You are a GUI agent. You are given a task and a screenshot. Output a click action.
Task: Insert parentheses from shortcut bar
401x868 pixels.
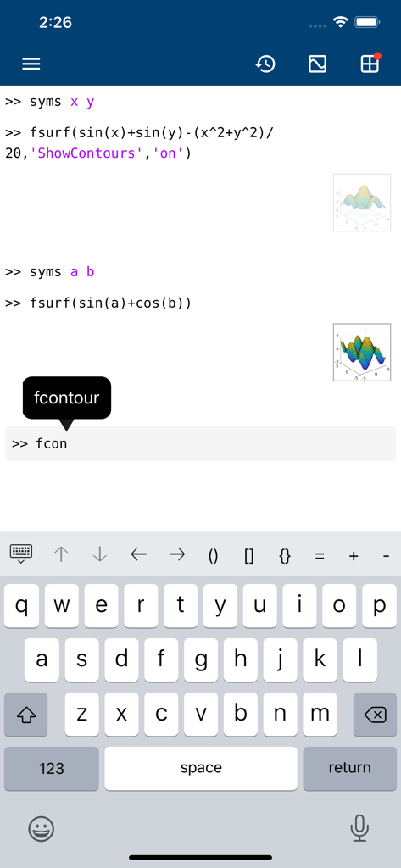214,556
